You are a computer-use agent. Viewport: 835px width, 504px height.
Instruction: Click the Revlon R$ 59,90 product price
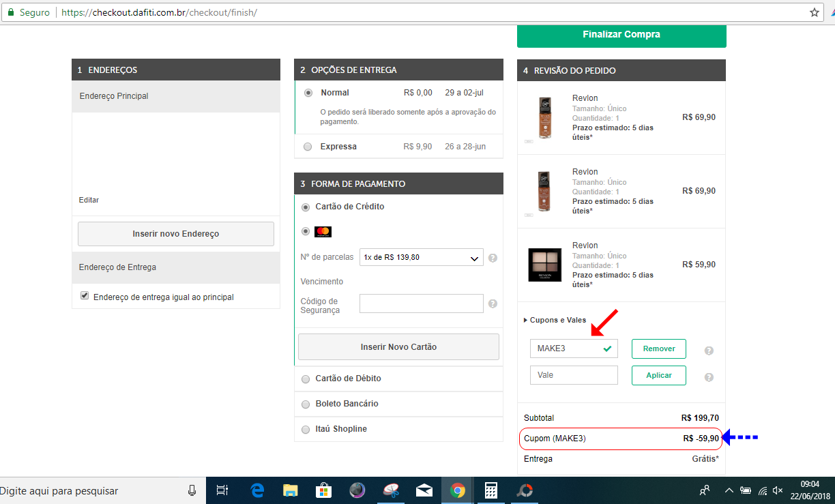pos(699,265)
